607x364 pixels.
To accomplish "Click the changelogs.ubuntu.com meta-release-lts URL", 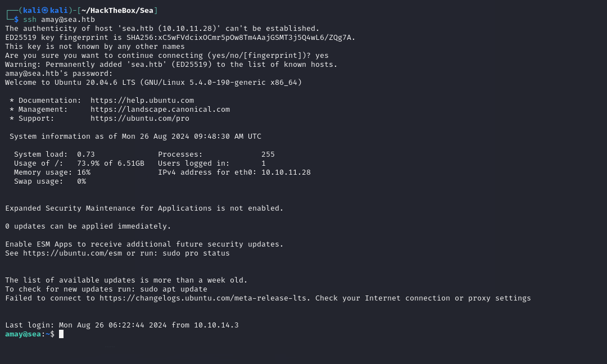I will tap(205, 298).
